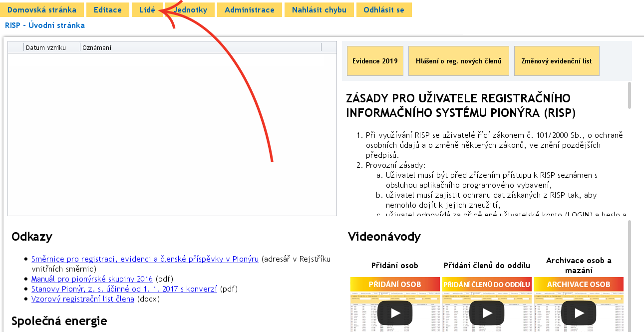Viewport: 644px width, 332px height.
Task: Open the Domovská stránka menu item
Action: (x=42, y=10)
